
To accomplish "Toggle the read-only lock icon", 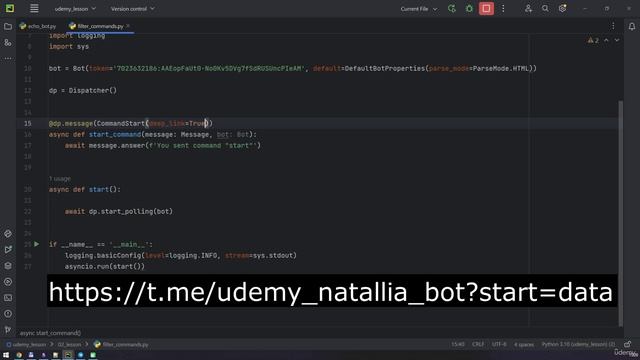I will click(x=627, y=344).
